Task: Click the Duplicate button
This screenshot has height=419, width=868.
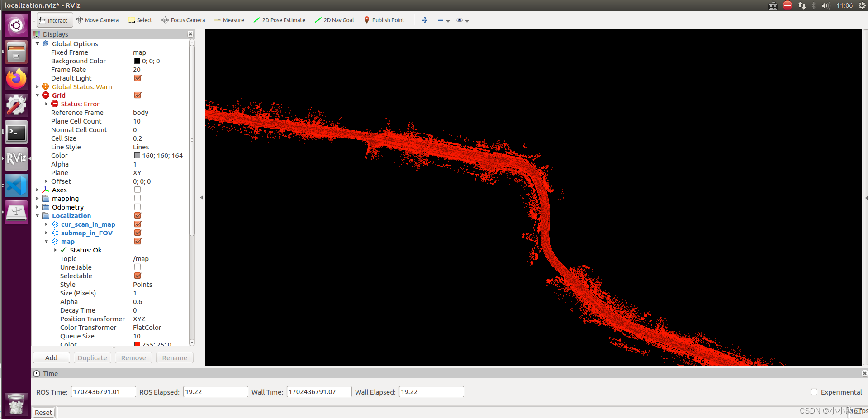Action: [92, 358]
